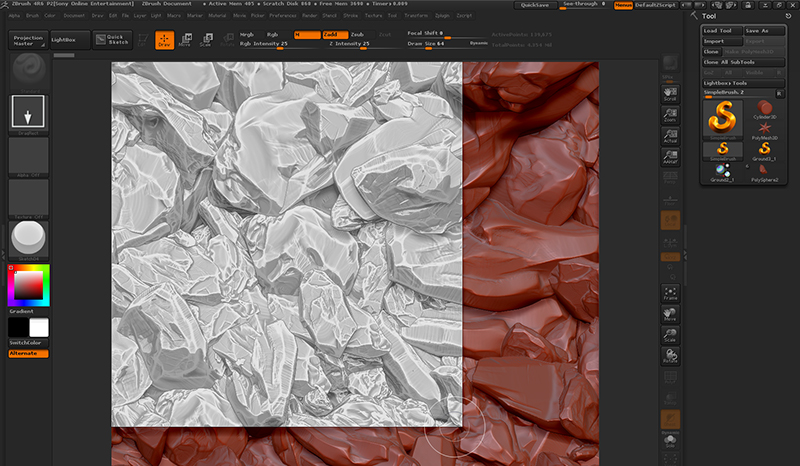Toggle the M material channel button
800x466 pixels.
click(x=307, y=34)
